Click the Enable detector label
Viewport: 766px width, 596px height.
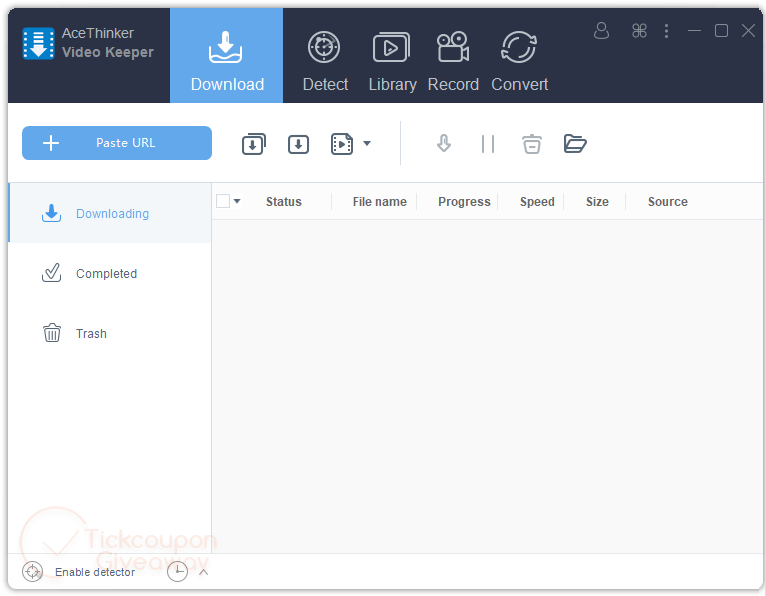click(x=95, y=572)
